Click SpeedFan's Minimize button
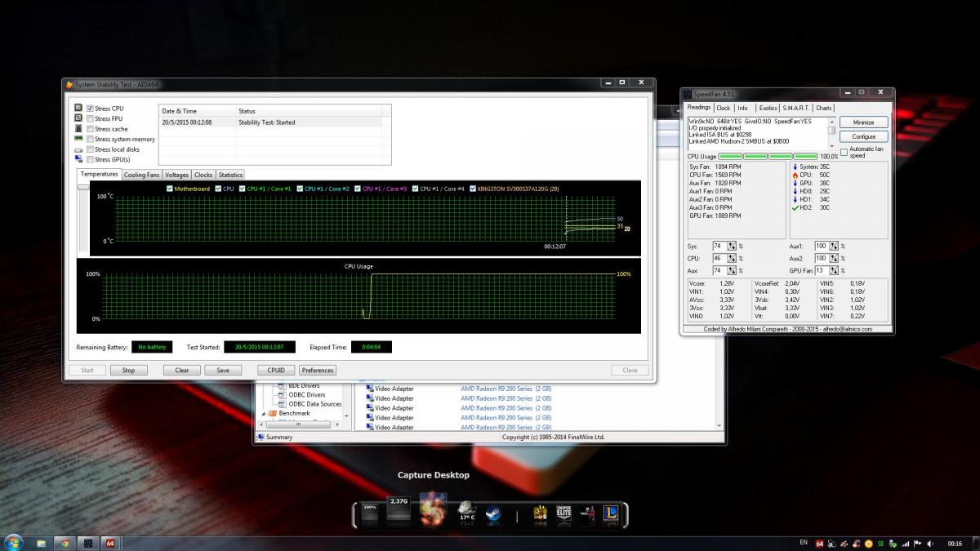The width and height of the screenshot is (980, 551). coord(863,122)
